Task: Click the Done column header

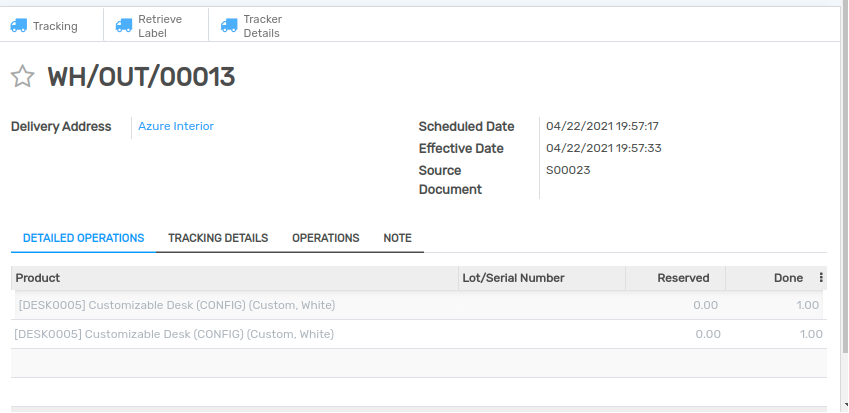Action: pyautogui.click(x=788, y=278)
